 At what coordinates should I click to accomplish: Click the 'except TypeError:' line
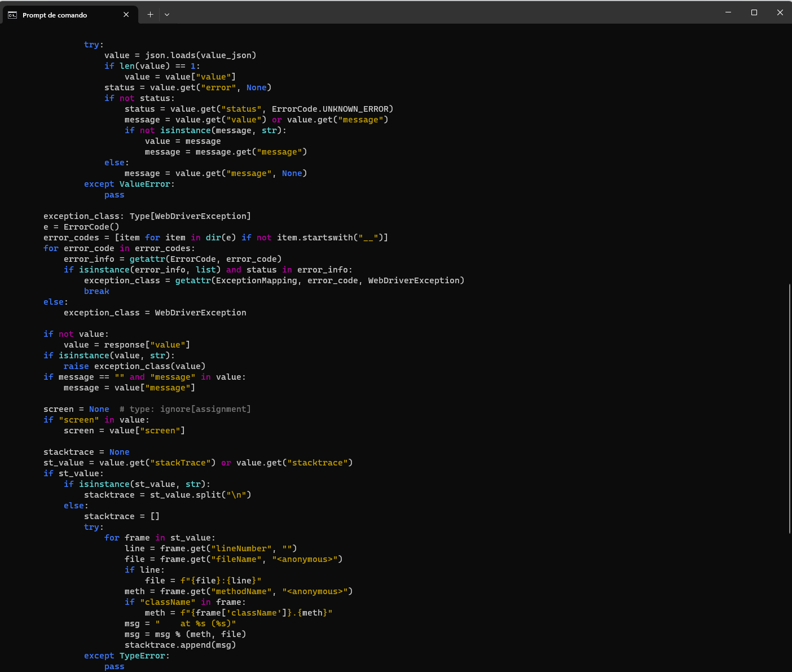[x=127, y=656]
